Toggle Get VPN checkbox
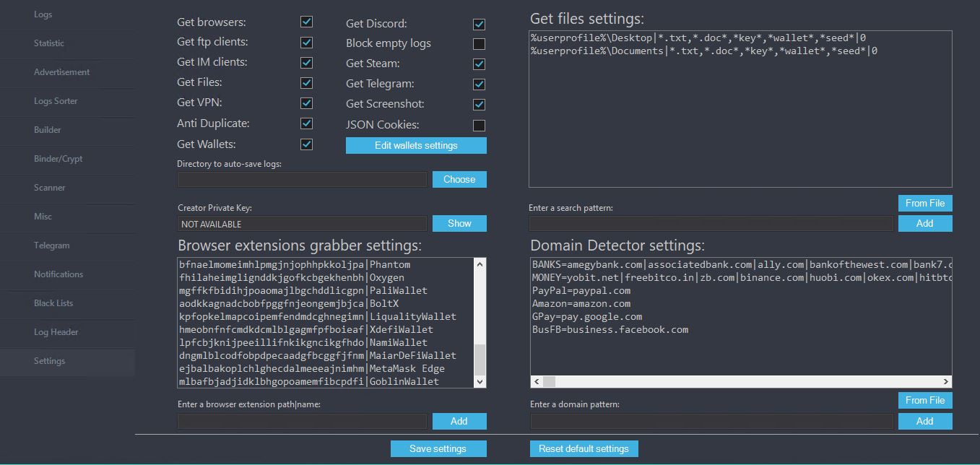The width and height of the screenshot is (980, 465). tap(306, 103)
